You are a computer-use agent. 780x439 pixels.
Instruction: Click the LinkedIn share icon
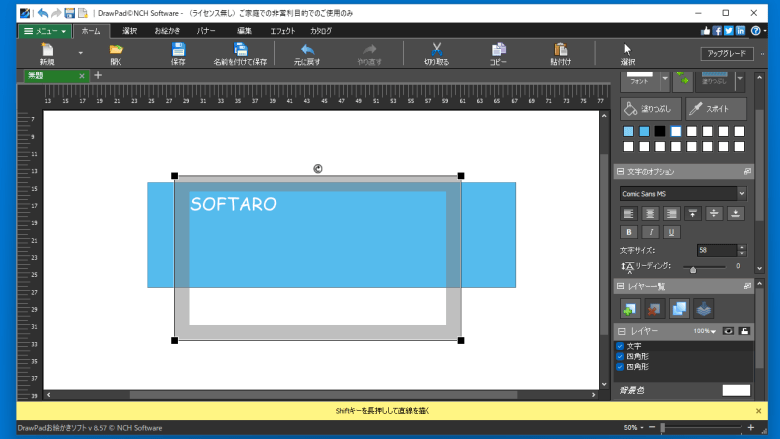point(741,31)
